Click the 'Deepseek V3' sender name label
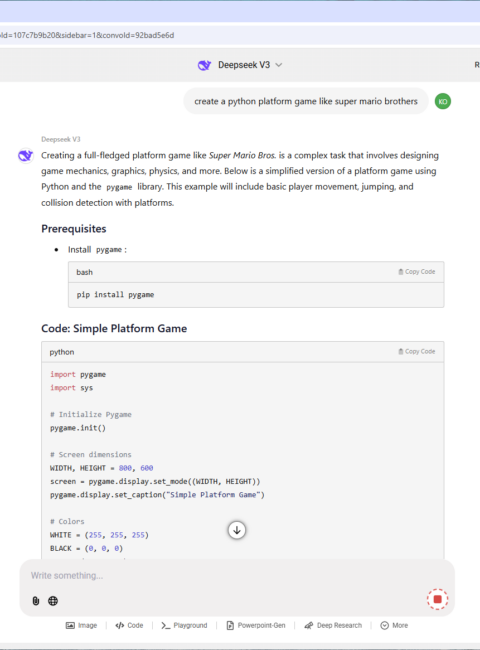480x650 pixels. (61, 139)
